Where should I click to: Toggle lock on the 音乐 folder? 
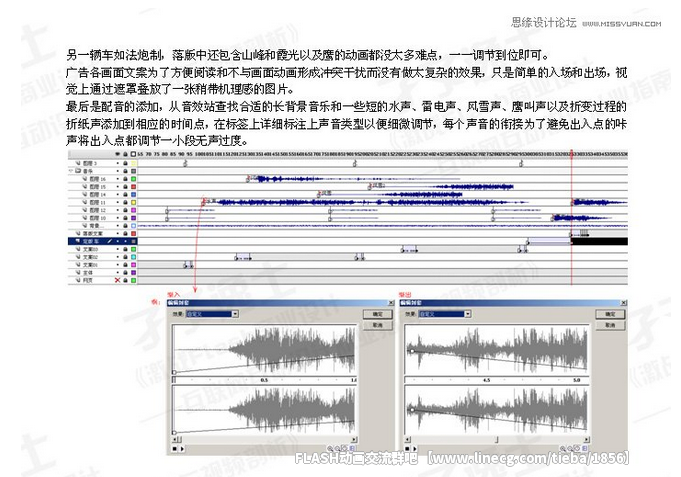tap(125, 171)
